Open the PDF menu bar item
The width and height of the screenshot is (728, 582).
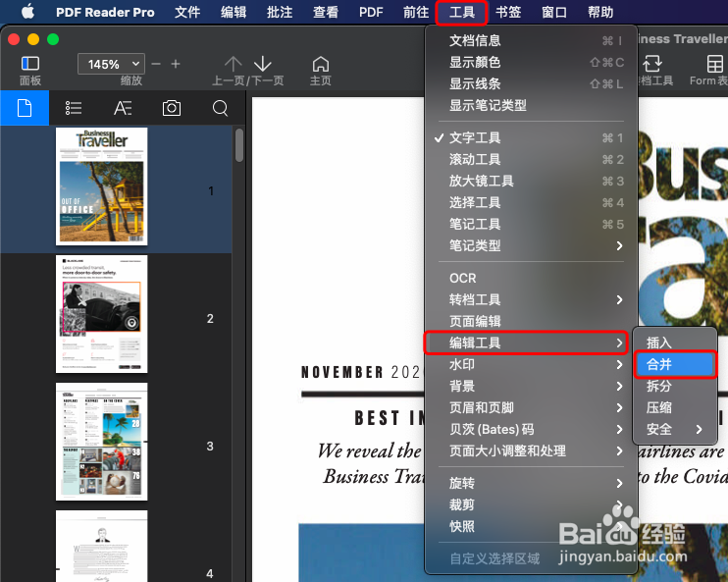click(371, 12)
